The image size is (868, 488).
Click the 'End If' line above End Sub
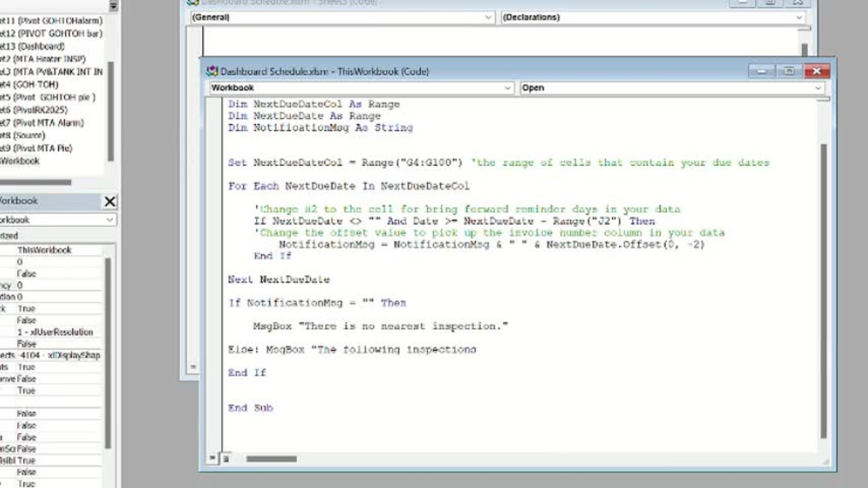(247, 373)
